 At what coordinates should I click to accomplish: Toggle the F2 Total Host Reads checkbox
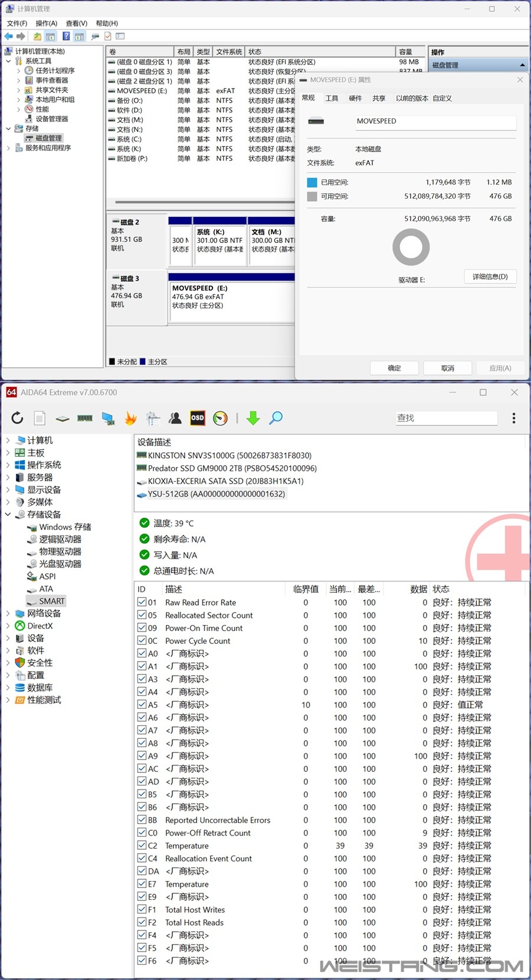[x=142, y=922]
